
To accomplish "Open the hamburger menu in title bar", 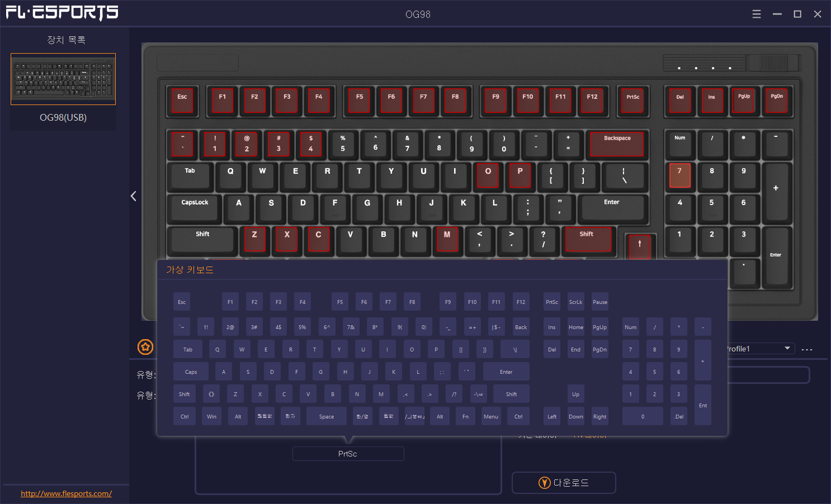I will (757, 14).
